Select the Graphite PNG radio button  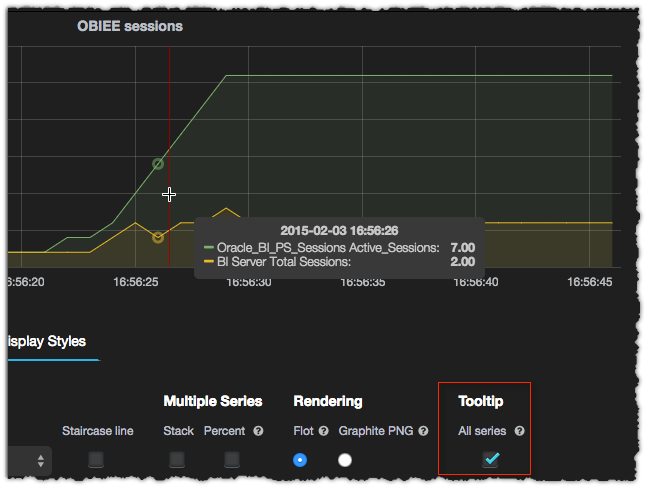345,460
